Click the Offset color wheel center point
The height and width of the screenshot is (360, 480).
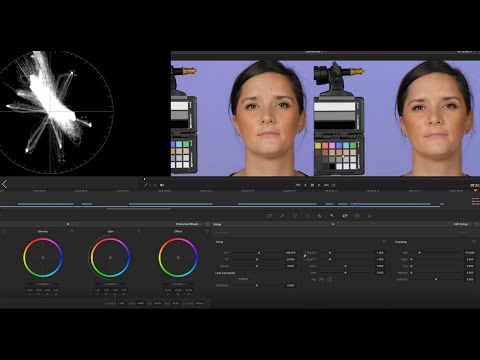tap(178, 257)
